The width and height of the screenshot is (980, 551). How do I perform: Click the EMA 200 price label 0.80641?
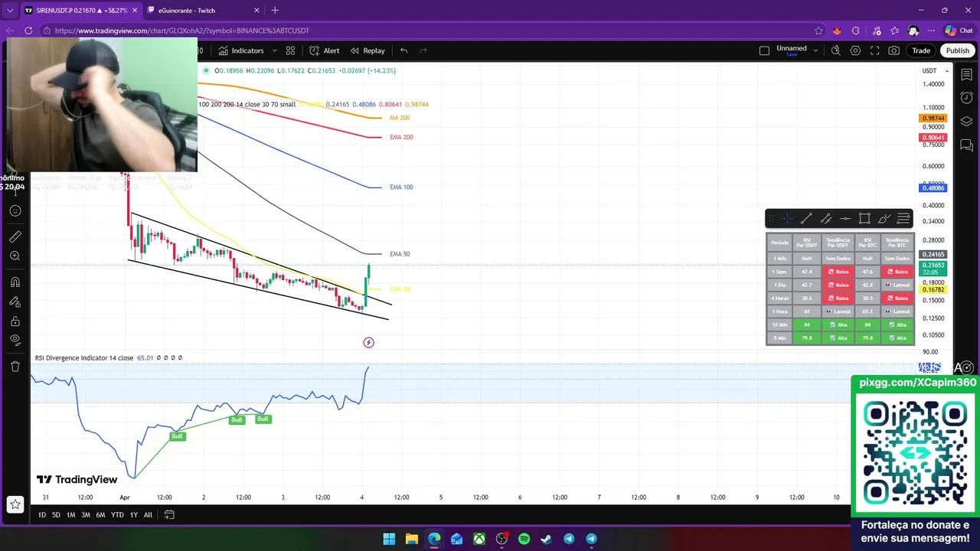point(933,138)
